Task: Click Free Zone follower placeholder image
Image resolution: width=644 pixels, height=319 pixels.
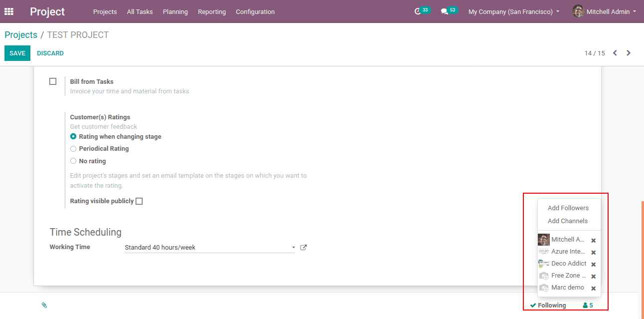Action: click(544, 276)
